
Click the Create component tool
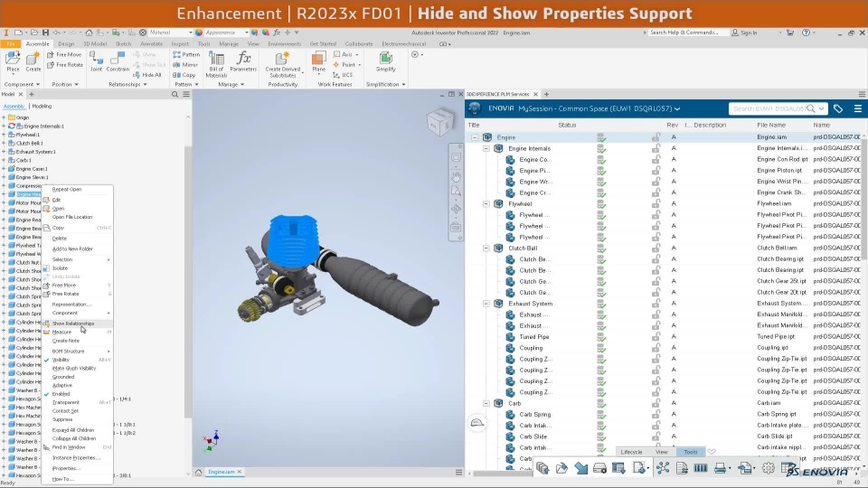tap(33, 61)
